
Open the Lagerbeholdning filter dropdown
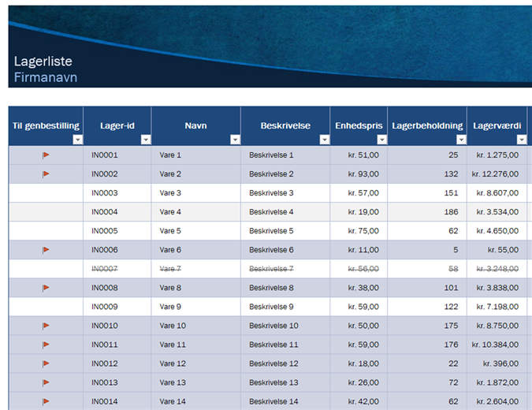(x=460, y=140)
